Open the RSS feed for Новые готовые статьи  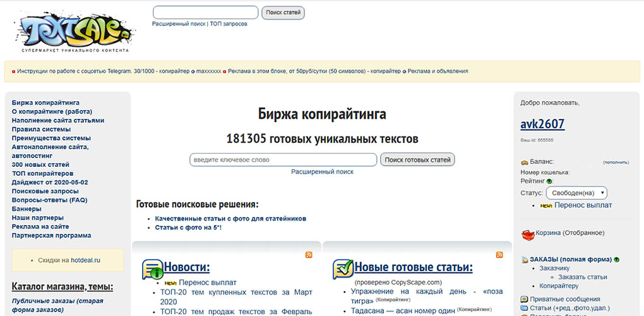coord(499,255)
